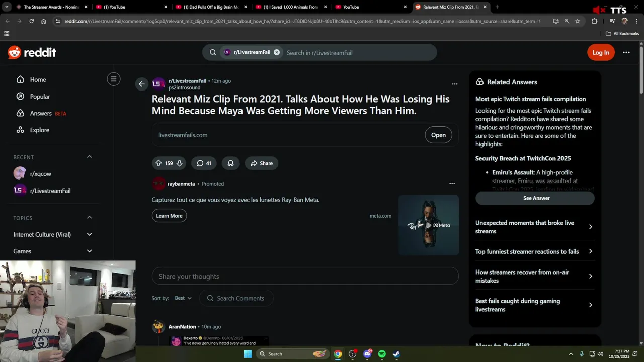Viewport: 644px width, 362px height.
Task: Click the address bar URL
Action: [302, 21]
